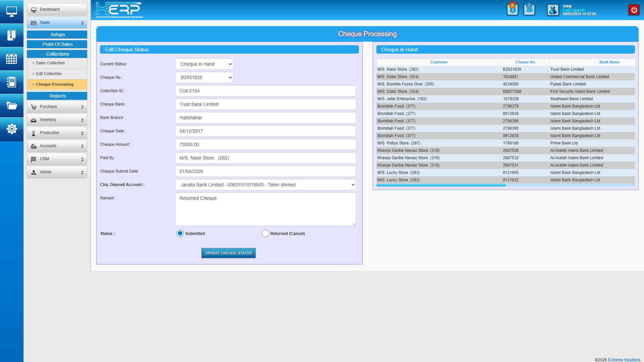
Task: Open the messages envelope icon
Action: click(x=529, y=10)
